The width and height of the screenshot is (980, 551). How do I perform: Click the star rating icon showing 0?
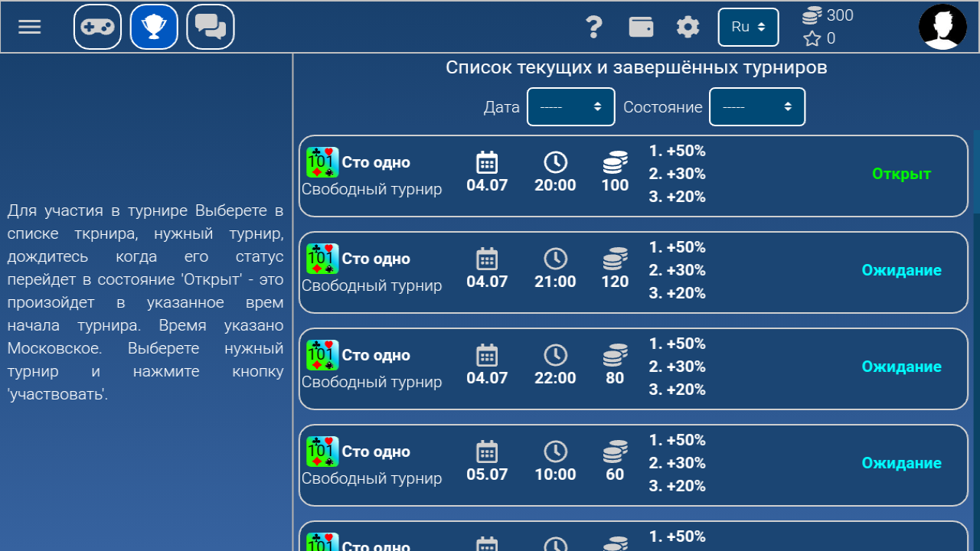pos(813,39)
